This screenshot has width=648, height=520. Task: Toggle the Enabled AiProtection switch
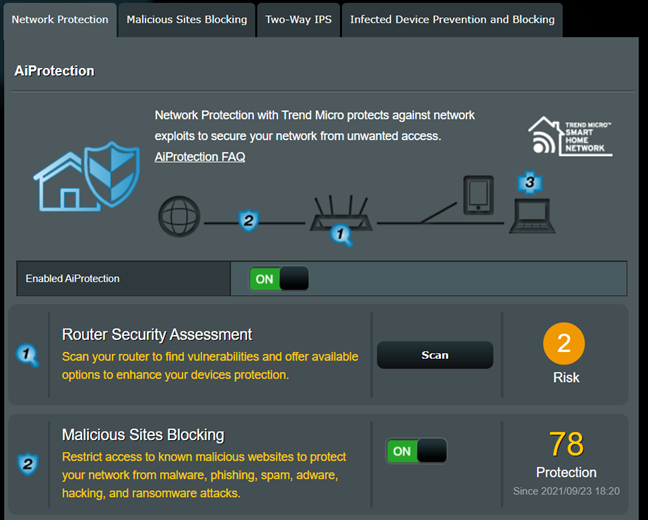[x=279, y=279]
